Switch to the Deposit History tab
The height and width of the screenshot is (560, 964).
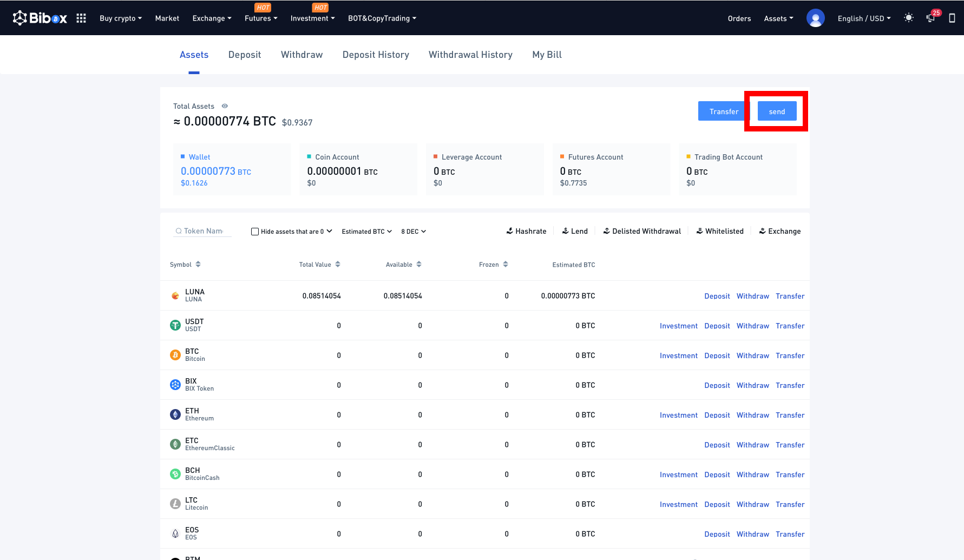pyautogui.click(x=376, y=55)
